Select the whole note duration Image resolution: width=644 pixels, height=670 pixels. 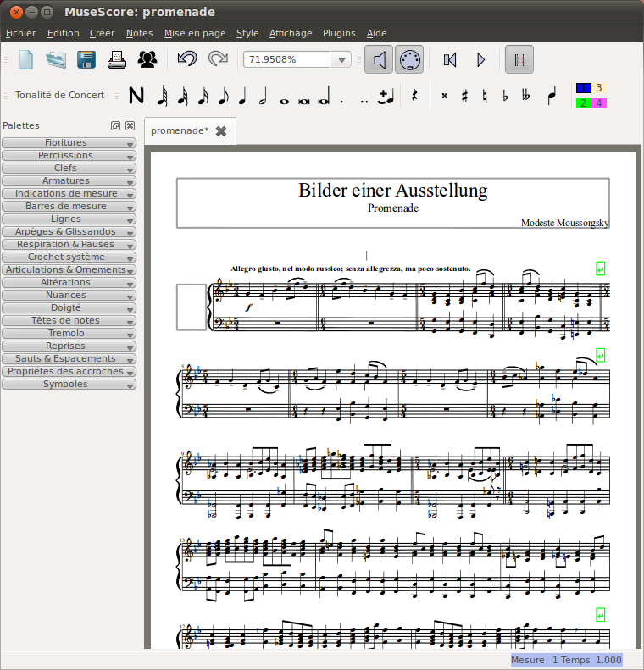click(284, 101)
